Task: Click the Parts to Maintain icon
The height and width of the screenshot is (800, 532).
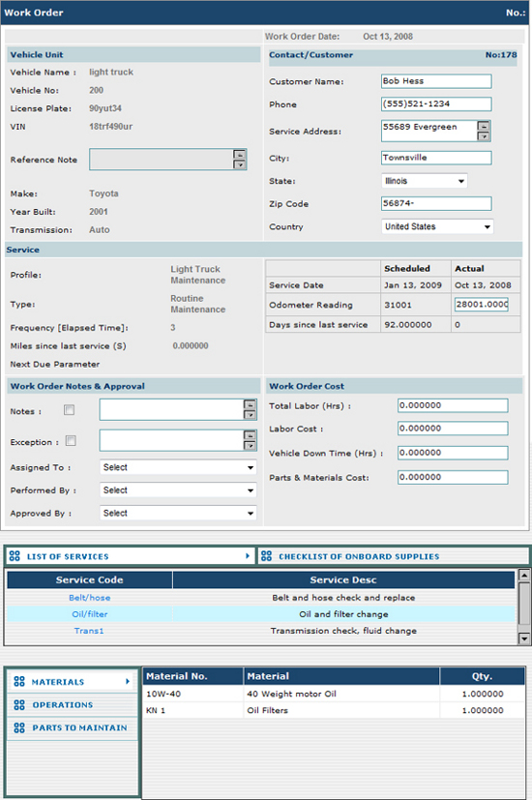Action: (x=19, y=727)
